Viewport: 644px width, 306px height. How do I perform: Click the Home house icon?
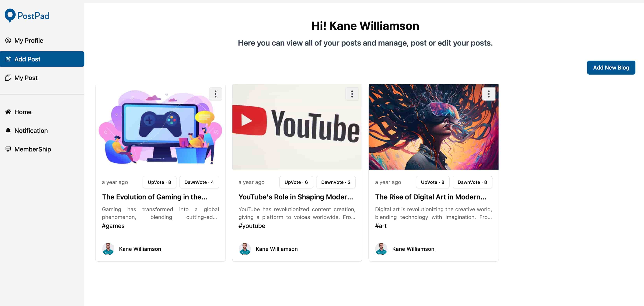tap(8, 112)
